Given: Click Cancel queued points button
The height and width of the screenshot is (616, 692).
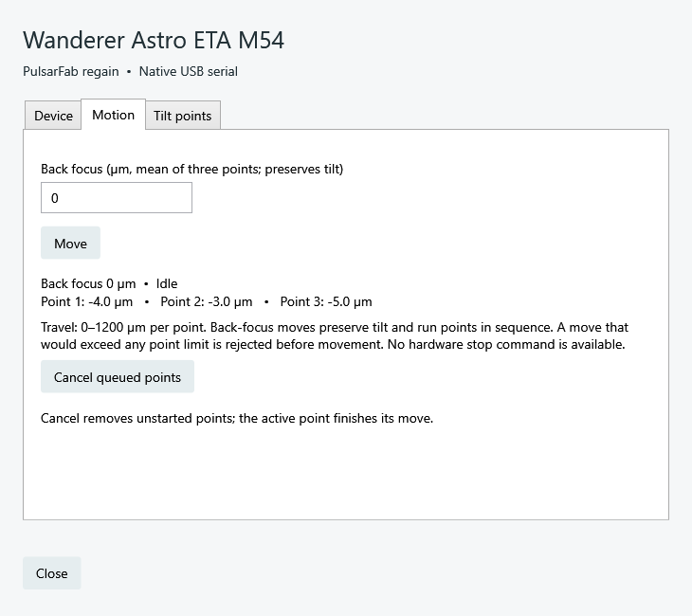Looking at the screenshot, I should click(x=118, y=377).
